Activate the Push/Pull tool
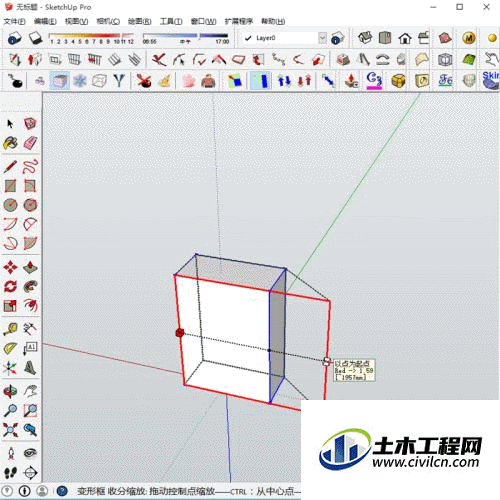 (x=30, y=267)
